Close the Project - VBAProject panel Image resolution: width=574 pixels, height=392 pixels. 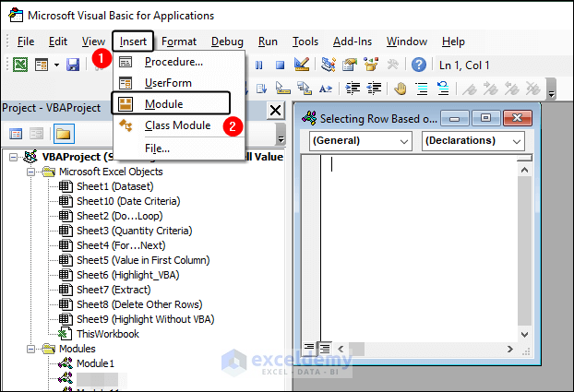click(275, 110)
